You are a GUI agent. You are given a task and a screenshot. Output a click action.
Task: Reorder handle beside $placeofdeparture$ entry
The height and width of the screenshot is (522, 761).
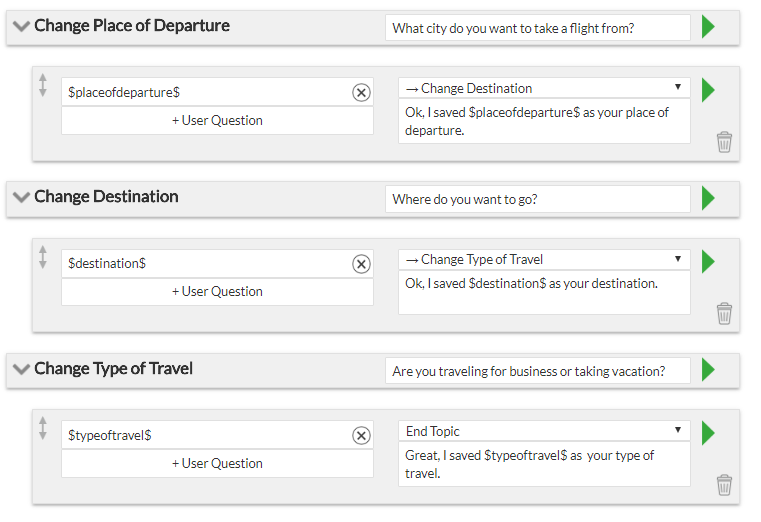[43, 85]
